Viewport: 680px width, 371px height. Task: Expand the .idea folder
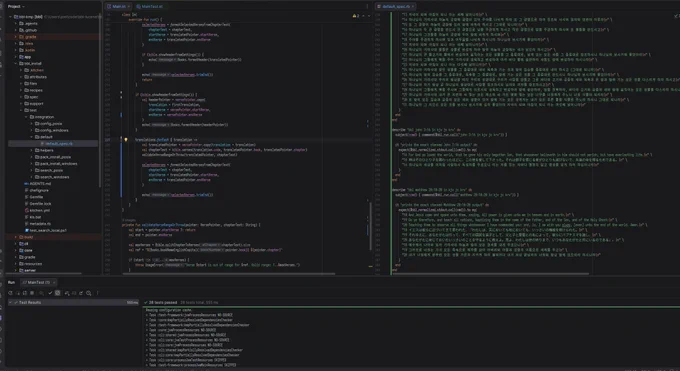point(16,43)
